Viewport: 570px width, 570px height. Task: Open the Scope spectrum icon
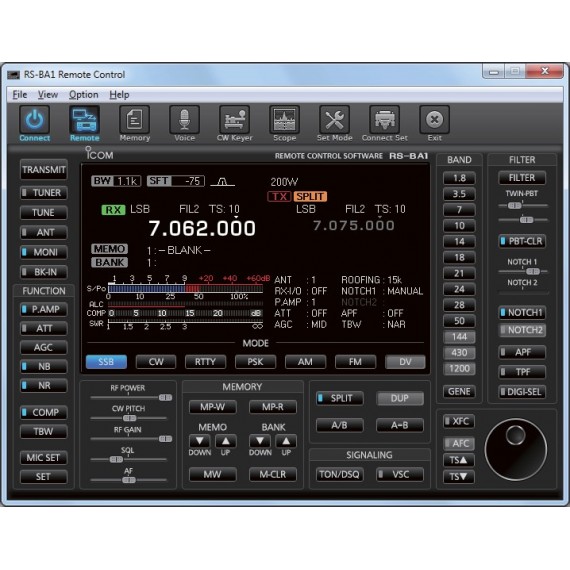point(284,120)
